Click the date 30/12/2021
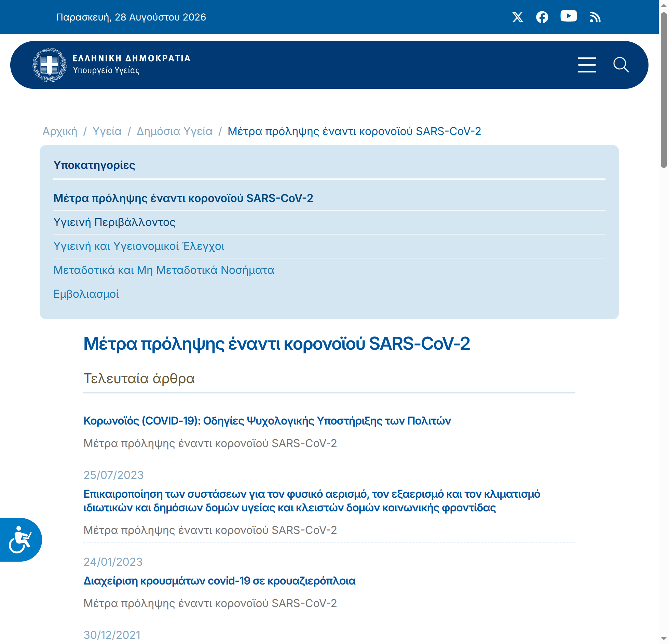The height and width of the screenshot is (644, 669). (x=112, y=635)
